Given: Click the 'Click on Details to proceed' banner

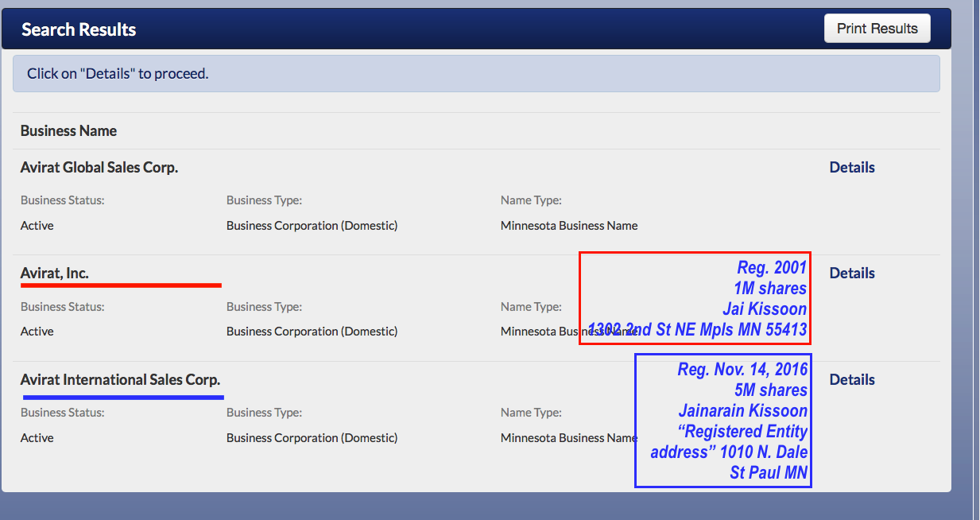Looking at the screenshot, I should 118,74.
